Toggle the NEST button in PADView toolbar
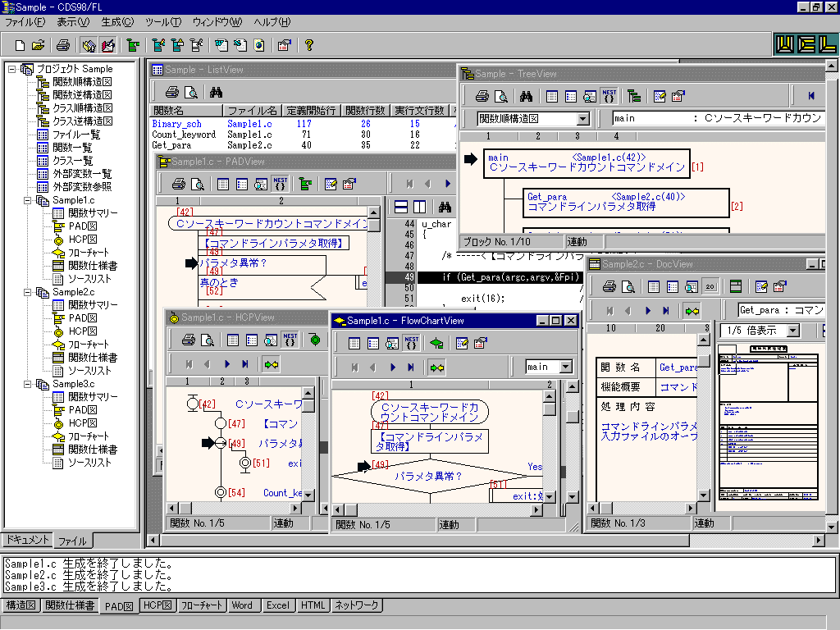The image size is (840, 630). click(281, 184)
